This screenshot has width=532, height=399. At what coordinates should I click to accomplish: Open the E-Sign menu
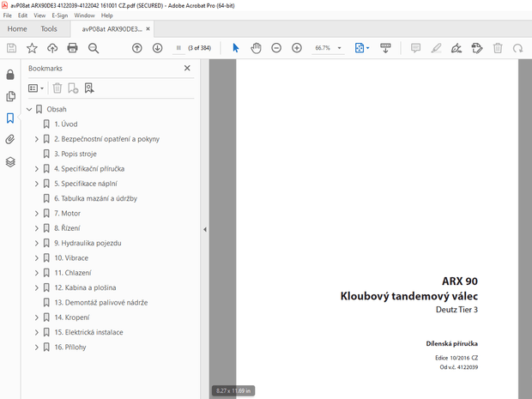pyautogui.click(x=60, y=15)
